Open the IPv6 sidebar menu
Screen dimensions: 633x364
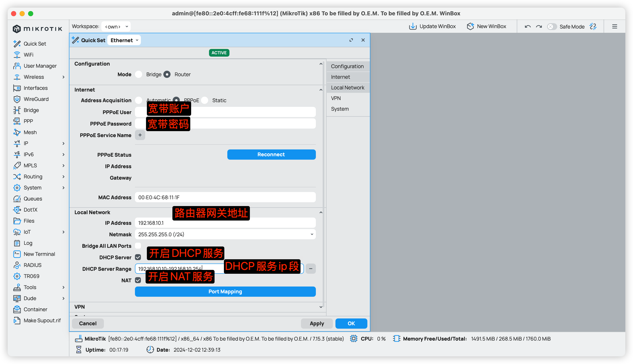[x=39, y=154]
